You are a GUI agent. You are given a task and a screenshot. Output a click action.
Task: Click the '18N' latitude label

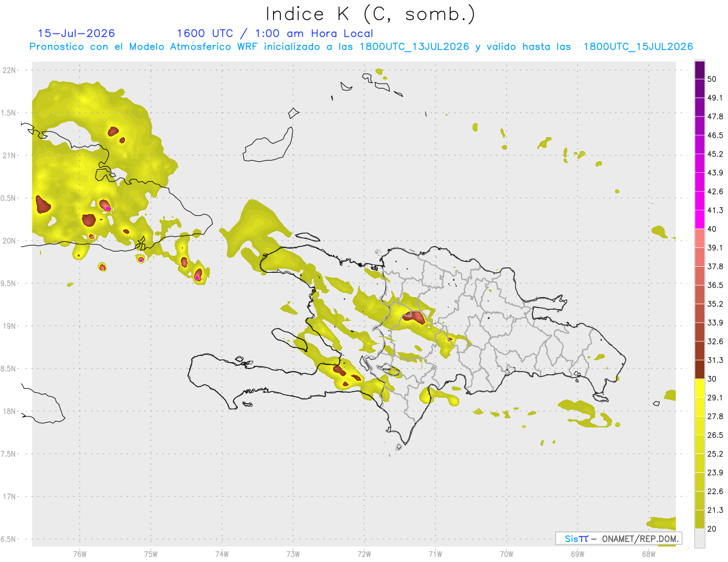(9, 411)
